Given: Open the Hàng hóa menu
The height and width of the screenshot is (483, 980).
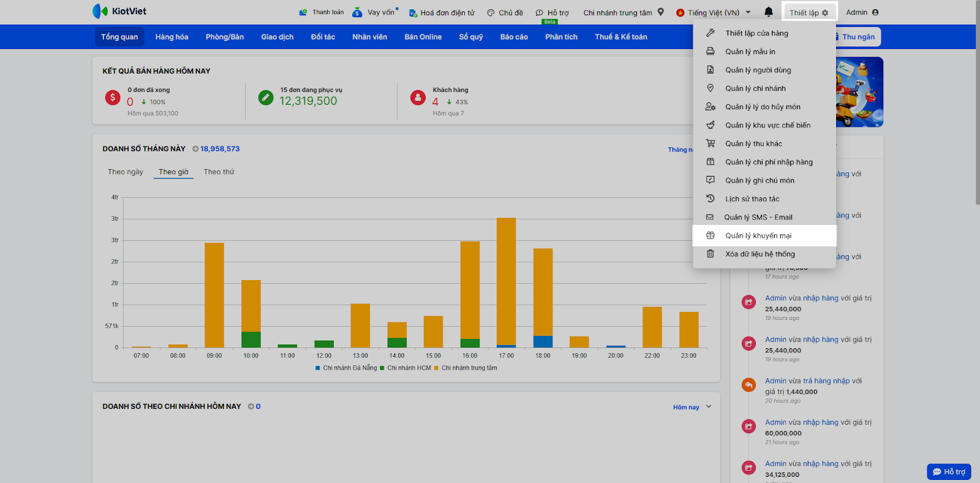Looking at the screenshot, I should click(x=171, y=37).
